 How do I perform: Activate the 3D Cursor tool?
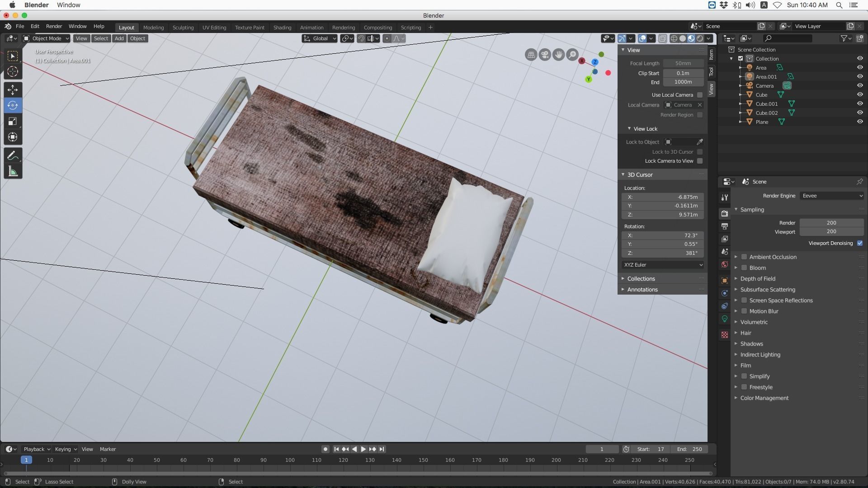pyautogui.click(x=13, y=71)
